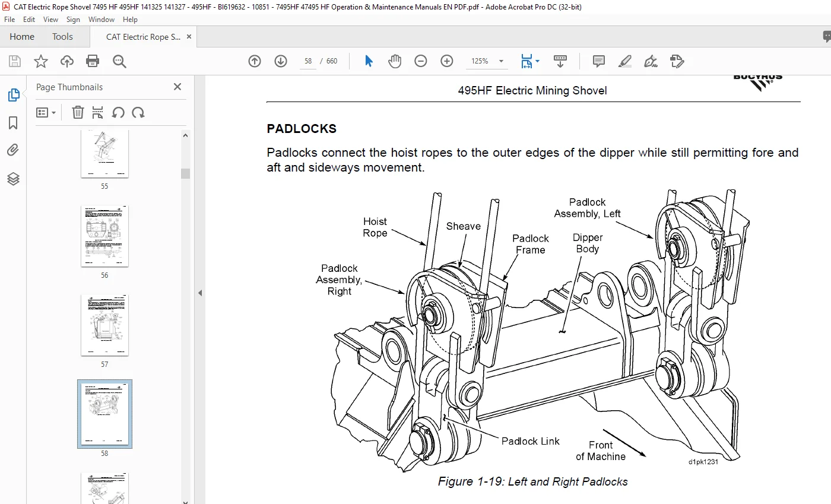The height and width of the screenshot is (504, 831).
Task: Select page 55 thumbnail
Action: tap(104, 154)
